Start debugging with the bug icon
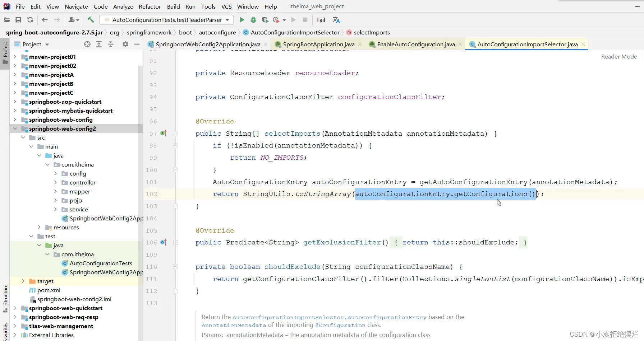Viewport: 644px width, 341px height. [253, 20]
